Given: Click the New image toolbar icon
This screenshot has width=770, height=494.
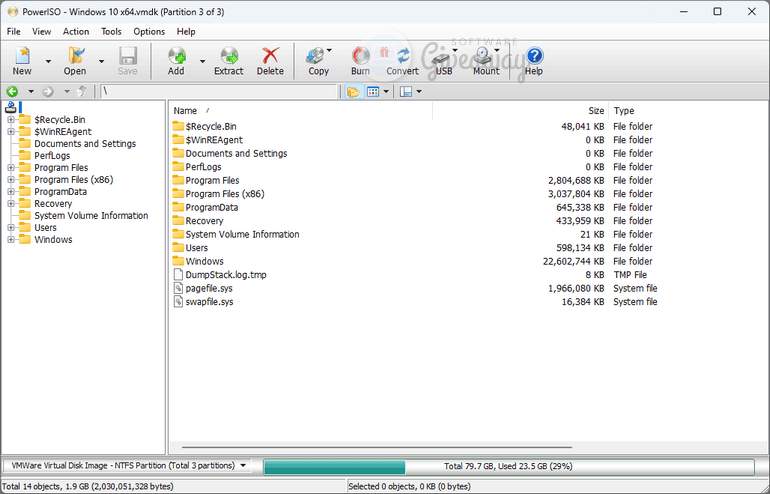Looking at the screenshot, I should [x=21, y=57].
